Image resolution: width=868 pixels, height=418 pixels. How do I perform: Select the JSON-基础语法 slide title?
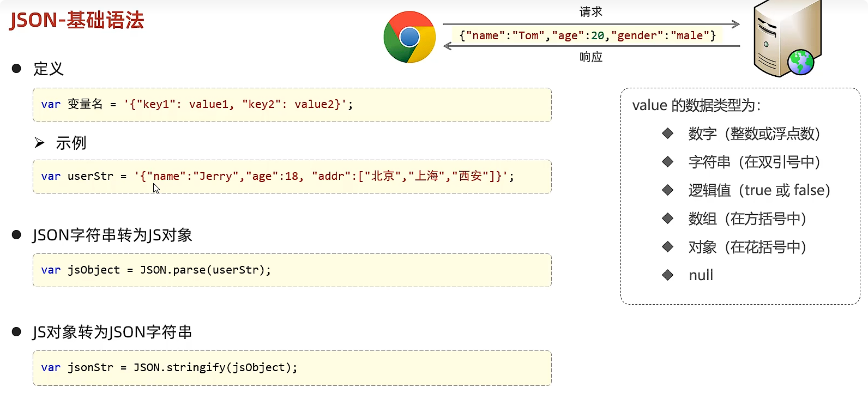click(x=77, y=21)
